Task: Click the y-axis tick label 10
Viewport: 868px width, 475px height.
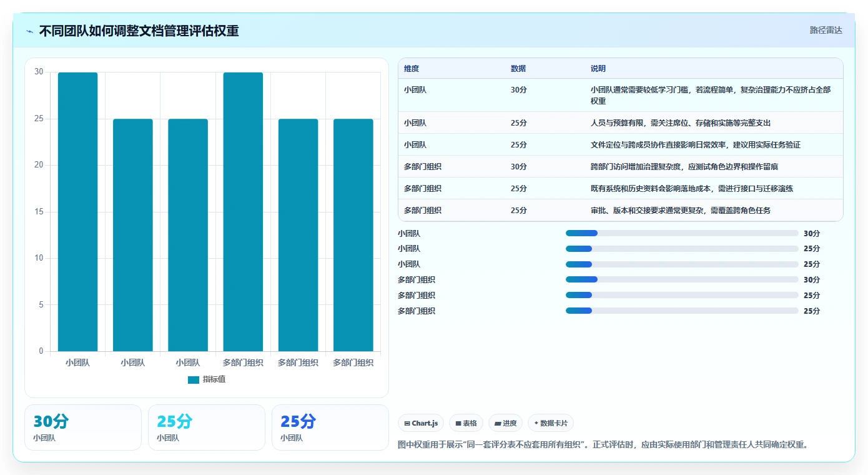Action: point(39,258)
